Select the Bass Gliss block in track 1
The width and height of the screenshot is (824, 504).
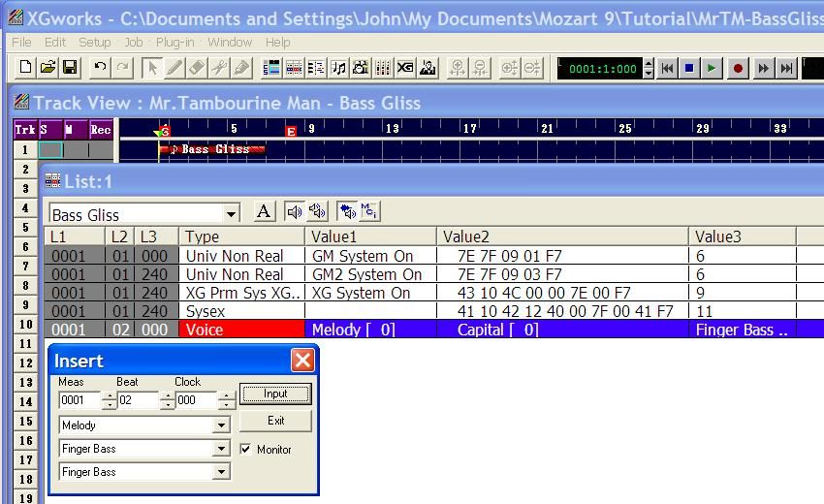[x=212, y=149]
